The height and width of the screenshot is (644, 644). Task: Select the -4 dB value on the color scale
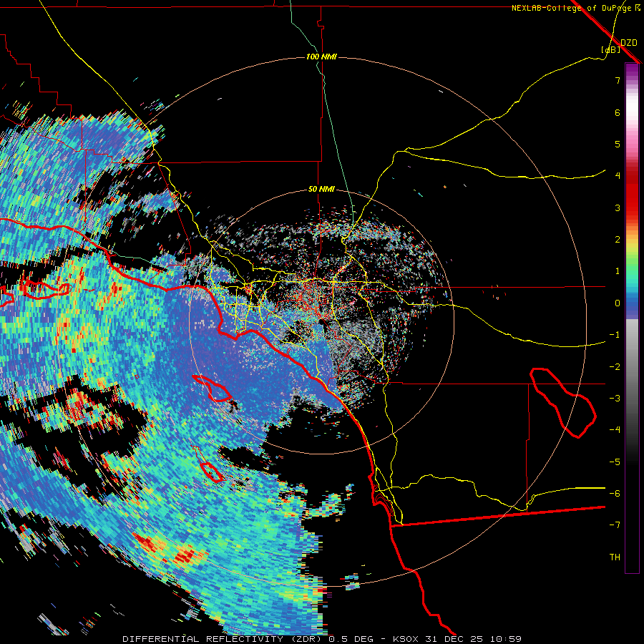coord(615,430)
